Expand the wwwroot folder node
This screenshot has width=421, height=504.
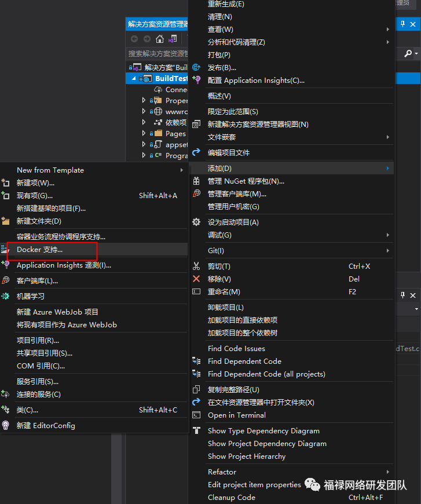(x=144, y=111)
